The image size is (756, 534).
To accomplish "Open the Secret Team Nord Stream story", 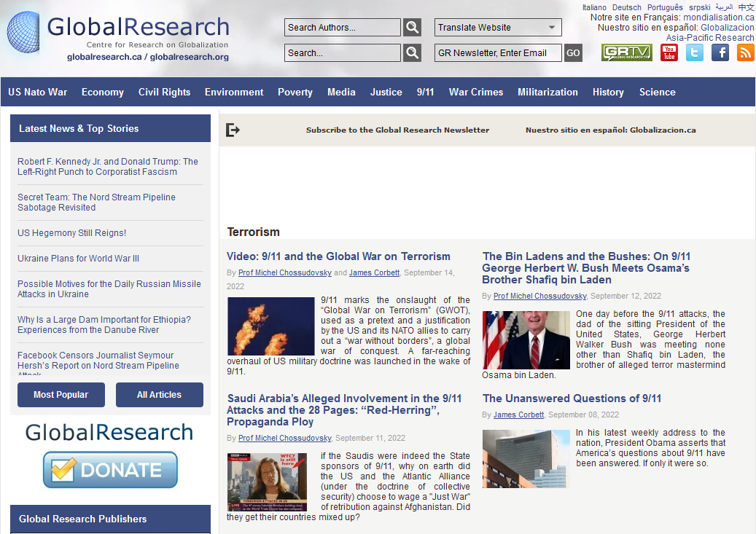I will (x=96, y=203).
